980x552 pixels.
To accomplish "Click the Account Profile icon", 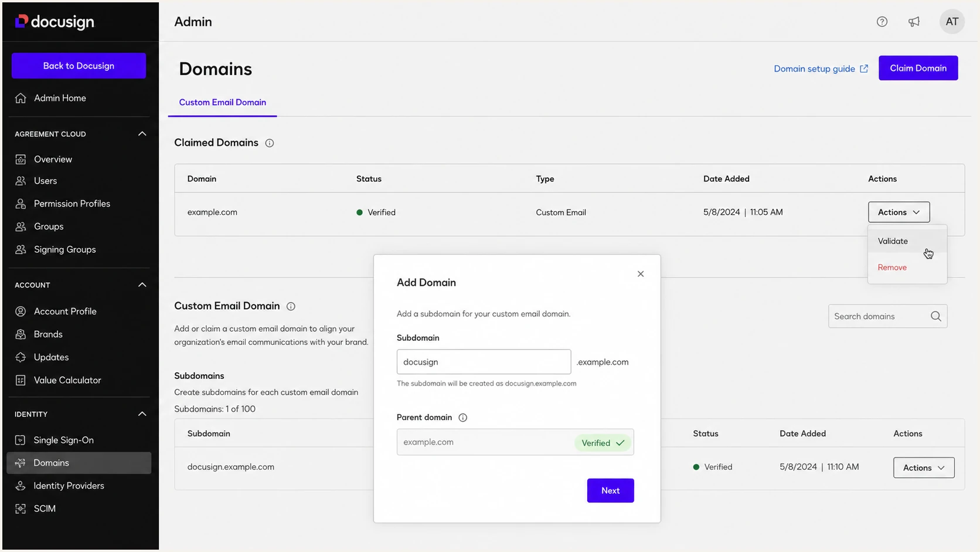I will (21, 311).
